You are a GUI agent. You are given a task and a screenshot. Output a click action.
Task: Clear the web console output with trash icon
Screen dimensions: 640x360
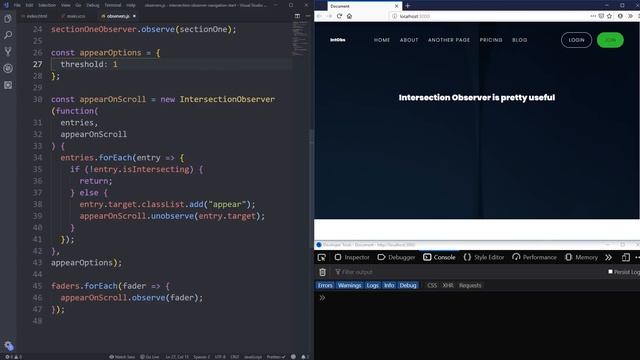(x=322, y=272)
